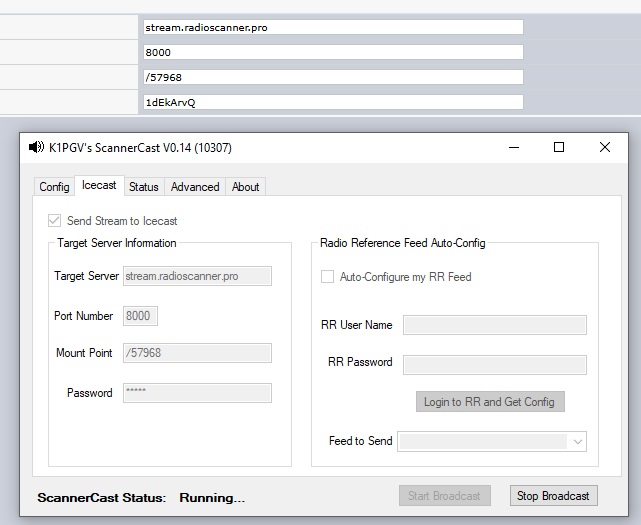
Task: Click the /57968 field in background page
Action: (333, 77)
